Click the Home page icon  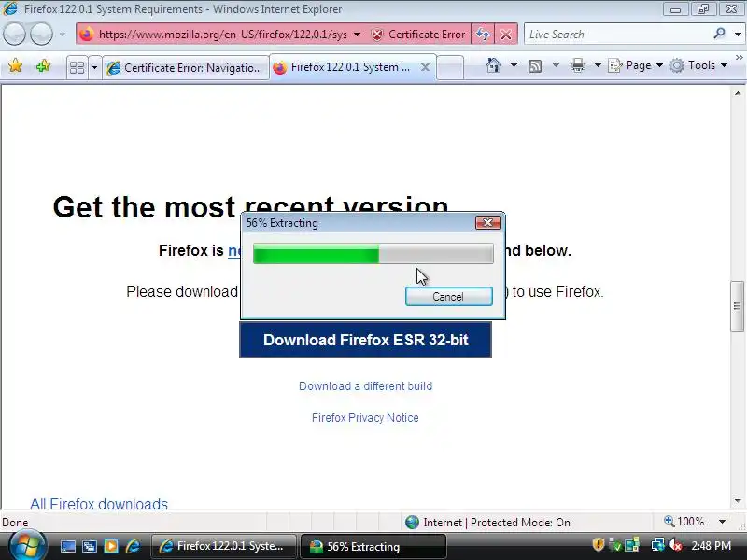(x=494, y=65)
